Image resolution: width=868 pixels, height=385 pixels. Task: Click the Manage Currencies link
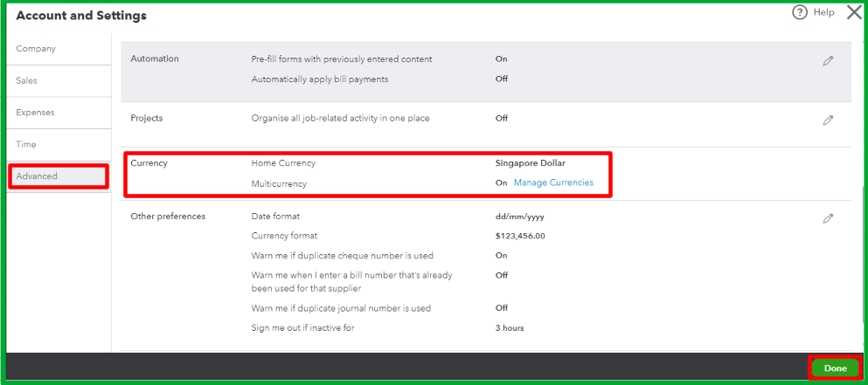(553, 183)
